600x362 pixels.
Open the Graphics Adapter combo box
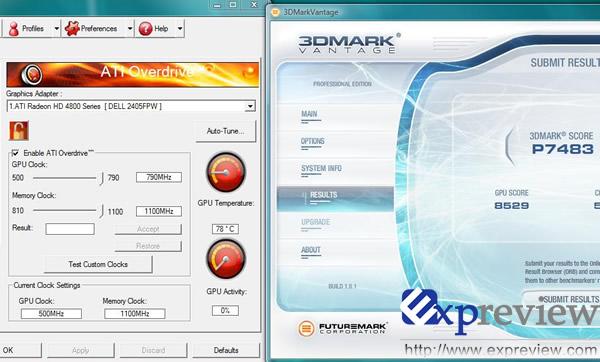click(131, 106)
